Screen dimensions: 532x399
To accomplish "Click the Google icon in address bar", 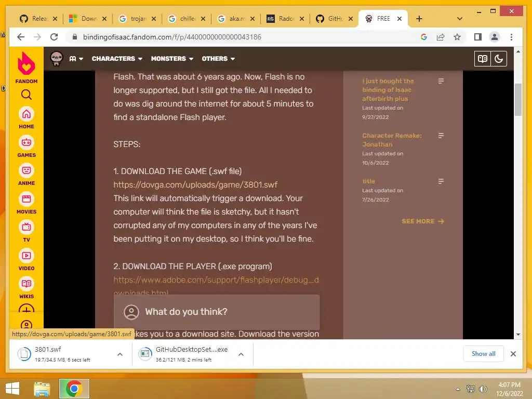I will click(424, 37).
